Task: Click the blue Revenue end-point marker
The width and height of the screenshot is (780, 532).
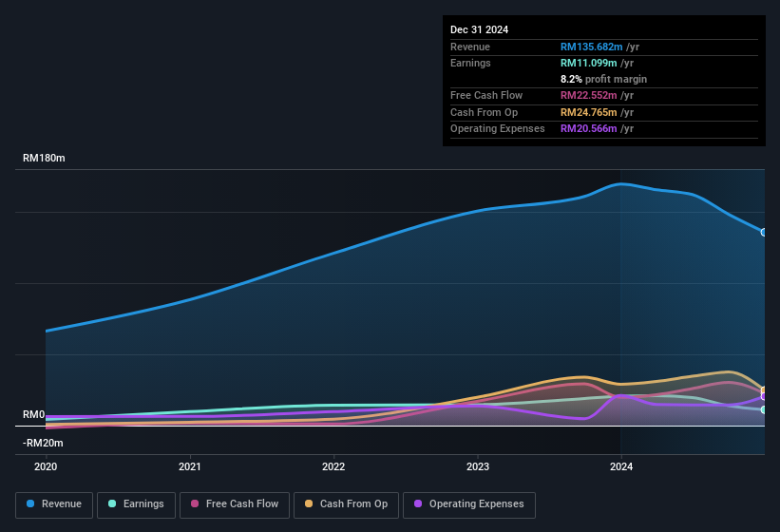Action: click(x=764, y=232)
